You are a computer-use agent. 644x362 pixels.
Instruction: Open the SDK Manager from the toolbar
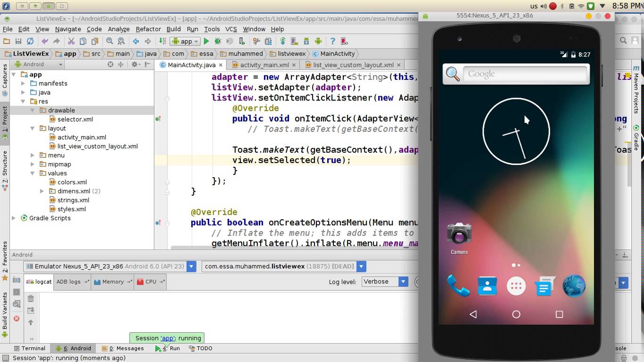point(306,41)
